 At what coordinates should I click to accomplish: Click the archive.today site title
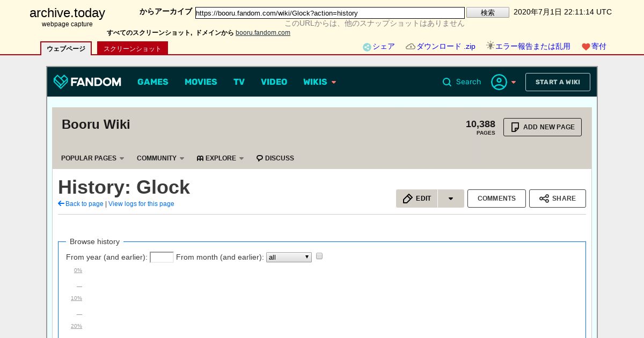pos(67,13)
